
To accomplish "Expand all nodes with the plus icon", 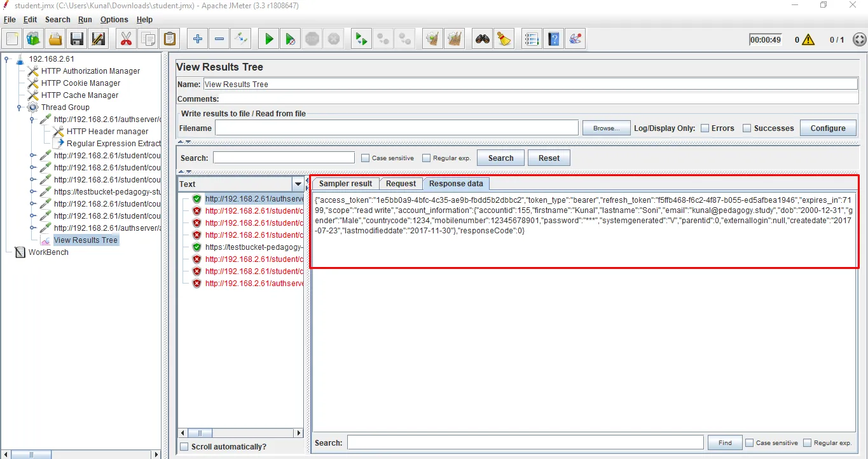I will (198, 39).
